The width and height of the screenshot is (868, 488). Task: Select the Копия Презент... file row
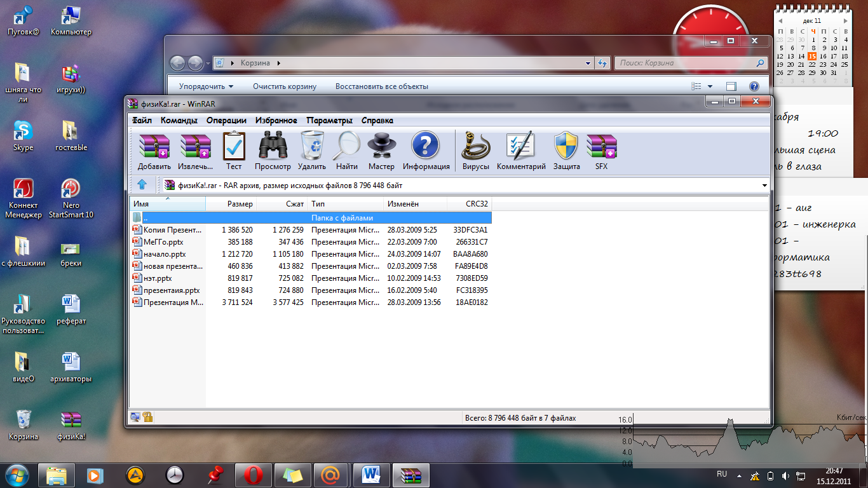point(311,230)
